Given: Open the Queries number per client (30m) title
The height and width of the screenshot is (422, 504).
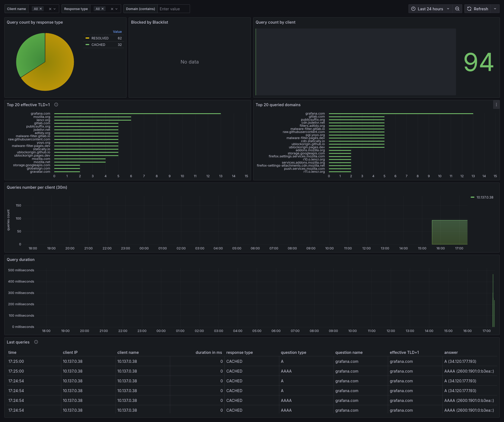Looking at the screenshot, I should 37,187.
